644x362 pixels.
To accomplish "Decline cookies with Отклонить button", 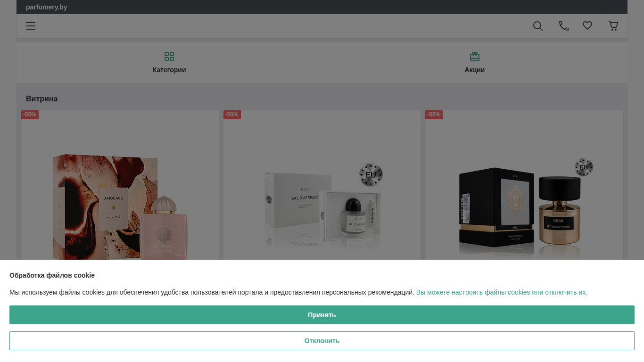I will click(322, 341).
